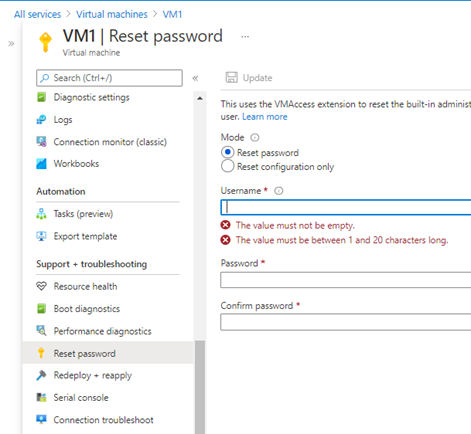Click into the Username field
471x434 pixels.
pos(346,207)
